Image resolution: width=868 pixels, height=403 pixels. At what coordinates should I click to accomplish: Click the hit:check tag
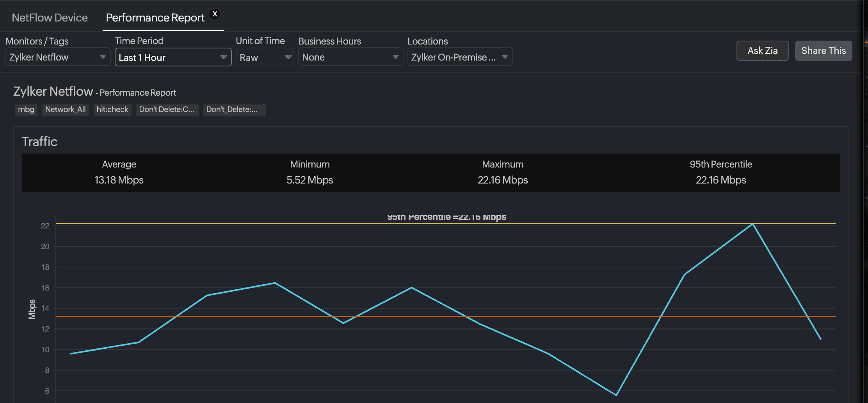click(x=112, y=110)
